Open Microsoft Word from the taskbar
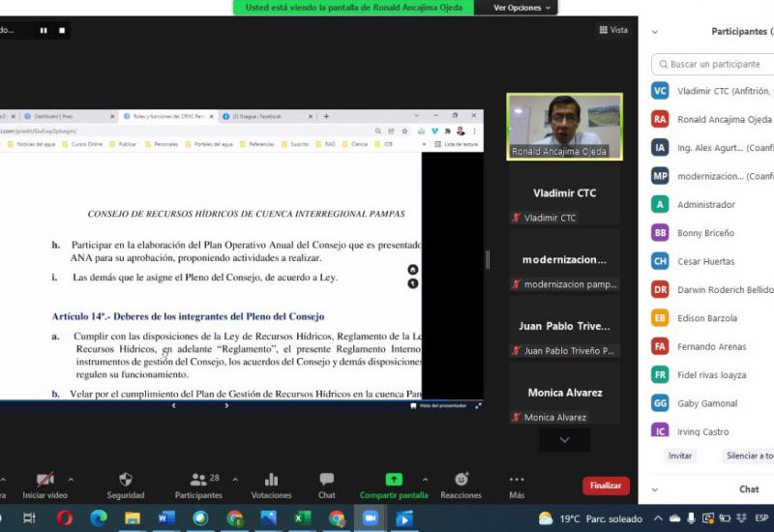774x532 pixels. click(x=165, y=518)
